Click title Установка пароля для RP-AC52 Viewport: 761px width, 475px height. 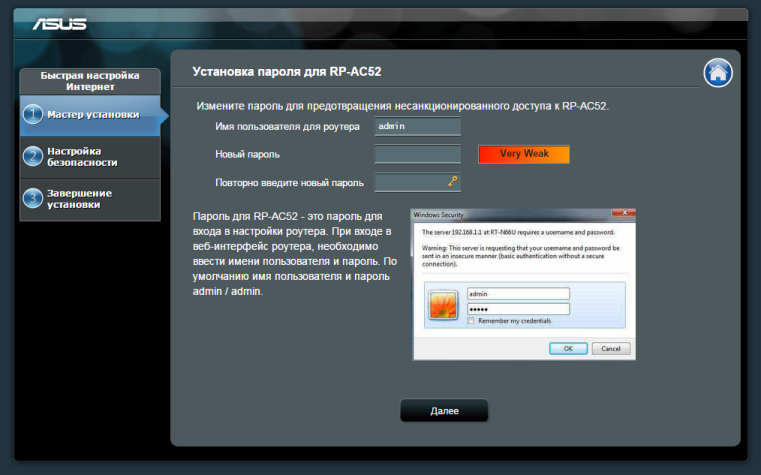287,72
